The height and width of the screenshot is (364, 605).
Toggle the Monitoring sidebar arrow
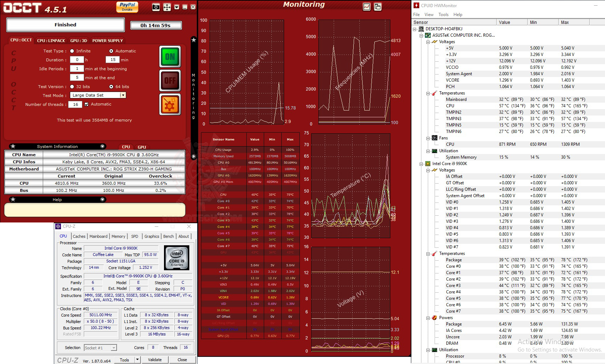194,156
